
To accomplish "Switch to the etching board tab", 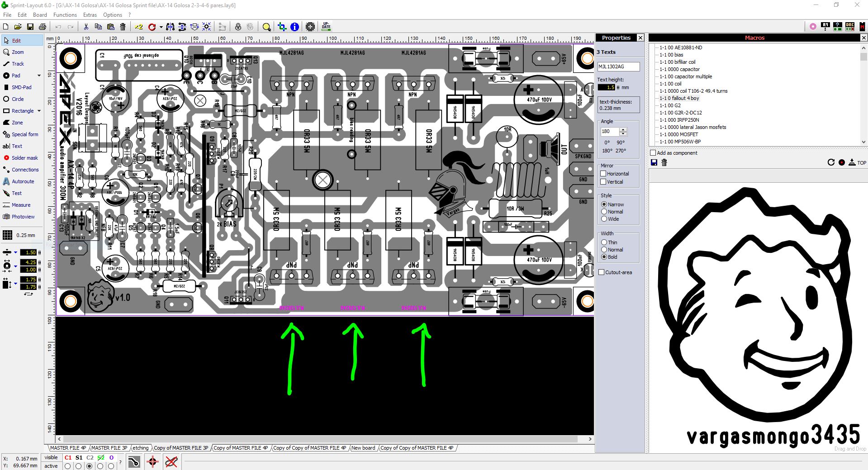I will 140,448.
